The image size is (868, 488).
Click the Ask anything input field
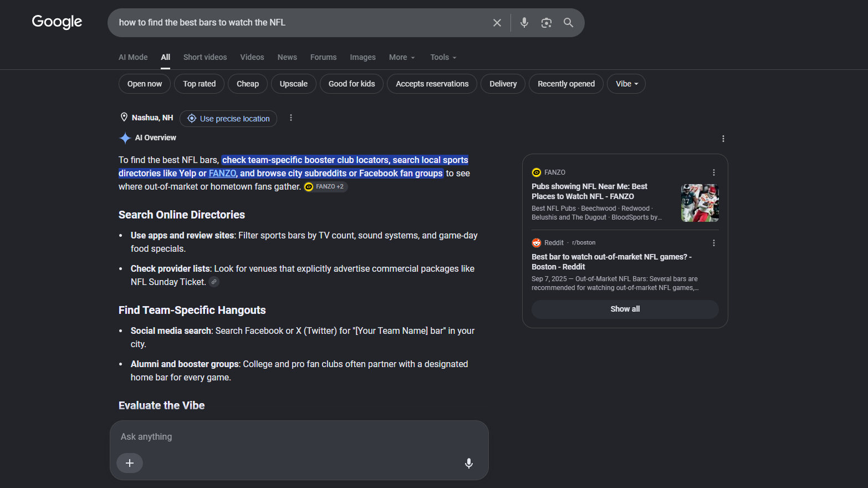coord(299,437)
